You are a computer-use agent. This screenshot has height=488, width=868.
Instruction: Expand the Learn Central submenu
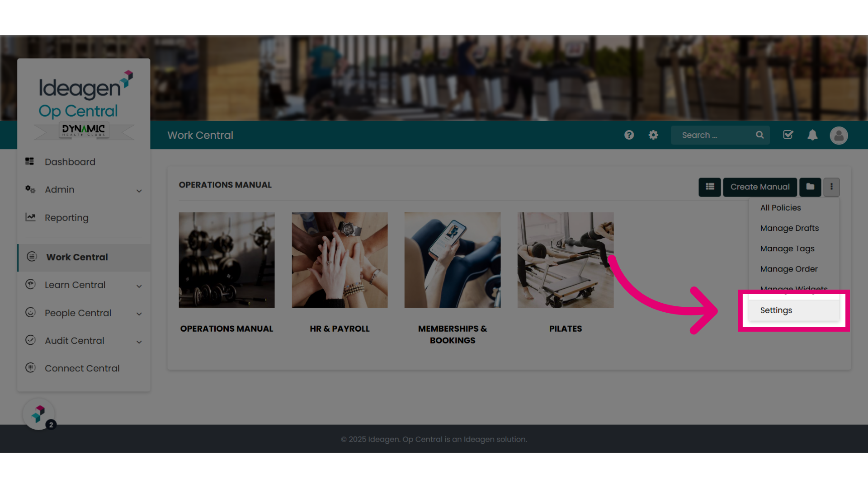pyautogui.click(x=139, y=286)
